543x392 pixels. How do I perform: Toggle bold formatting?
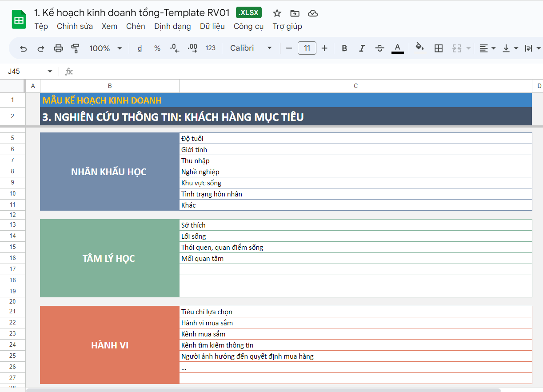pyautogui.click(x=344, y=48)
